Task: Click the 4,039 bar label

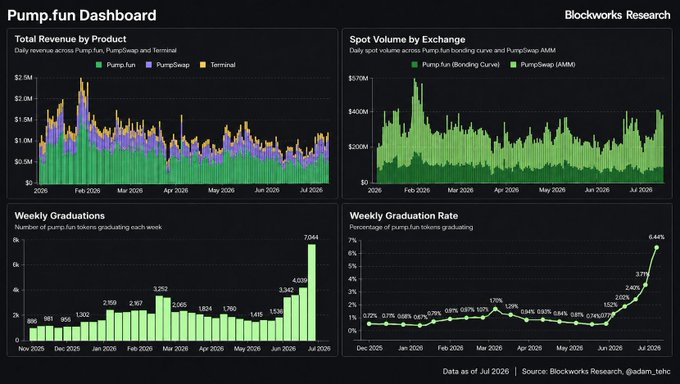Action: tap(300, 280)
